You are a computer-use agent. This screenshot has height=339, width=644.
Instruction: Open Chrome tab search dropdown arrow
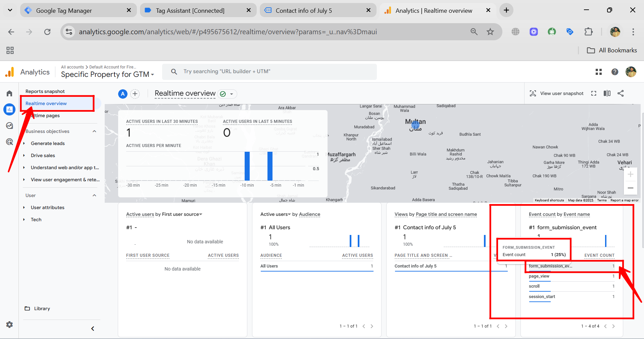(10, 10)
